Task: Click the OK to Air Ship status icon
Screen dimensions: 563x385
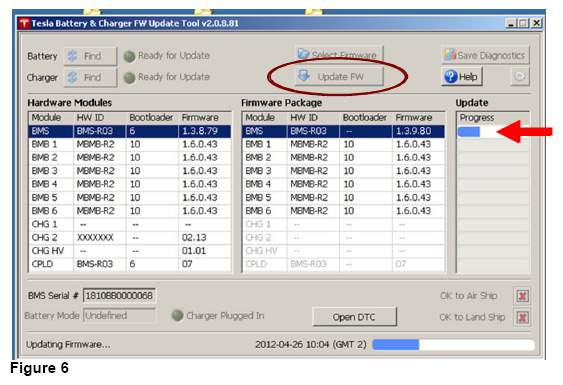Action: coord(522,296)
